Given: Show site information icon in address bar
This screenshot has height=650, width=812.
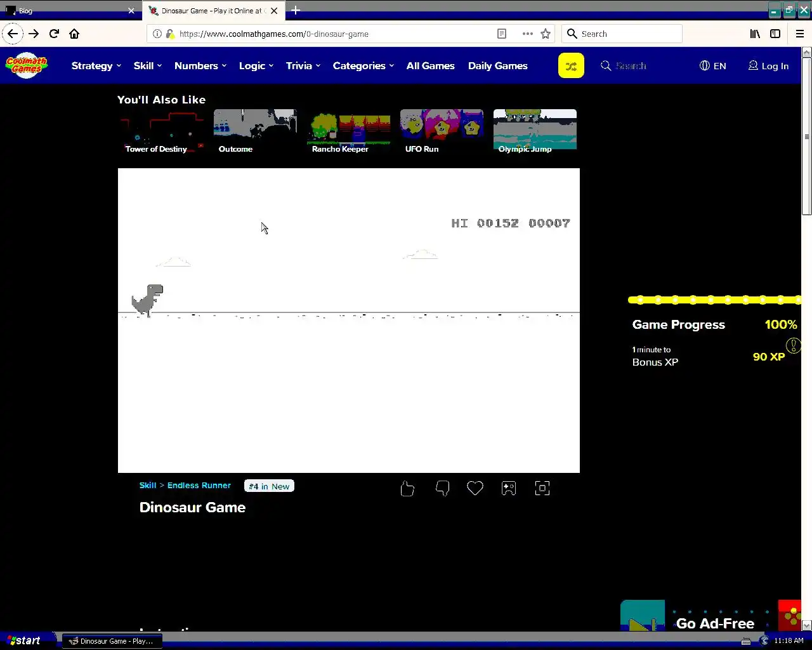Looking at the screenshot, I should pyautogui.click(x=157, y=34).
